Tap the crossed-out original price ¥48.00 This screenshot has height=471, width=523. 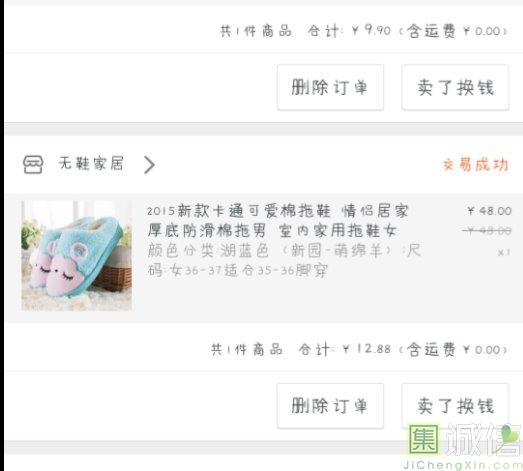click(x=487, y=230)
